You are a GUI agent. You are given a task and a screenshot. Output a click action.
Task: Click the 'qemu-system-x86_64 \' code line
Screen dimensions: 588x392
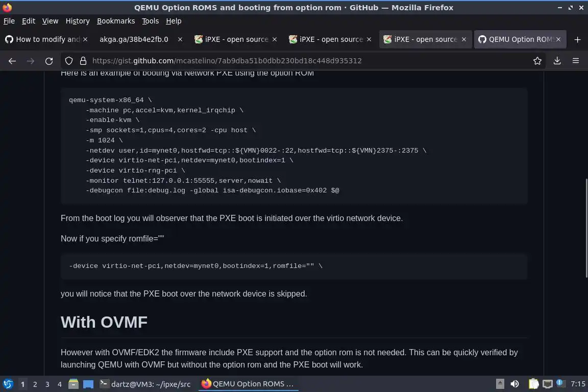pyautogui.click(x=110, y=100)
